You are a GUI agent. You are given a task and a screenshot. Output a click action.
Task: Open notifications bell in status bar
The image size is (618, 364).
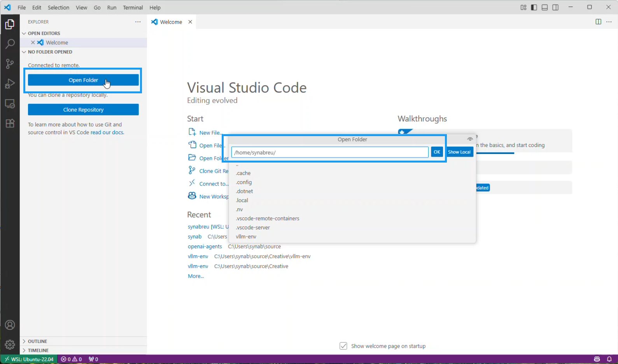coord(609,359)
